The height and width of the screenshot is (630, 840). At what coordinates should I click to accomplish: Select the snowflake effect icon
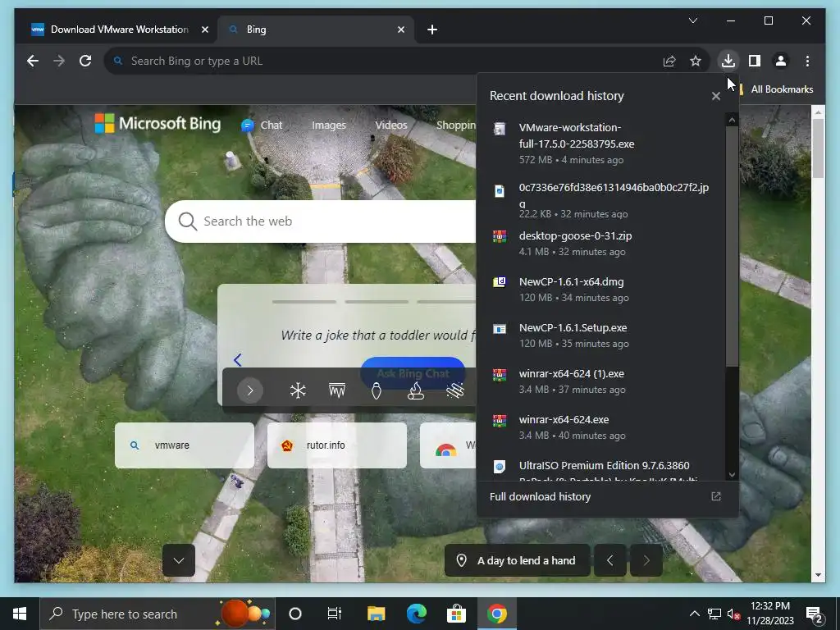[298, 390]
